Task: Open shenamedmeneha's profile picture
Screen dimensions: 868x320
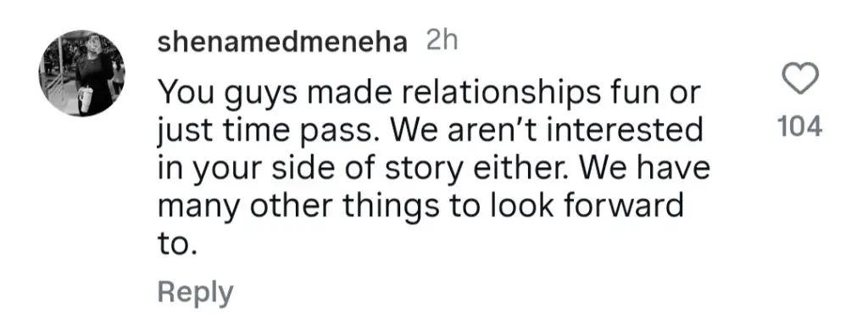Action: click(x=82, y=73)
